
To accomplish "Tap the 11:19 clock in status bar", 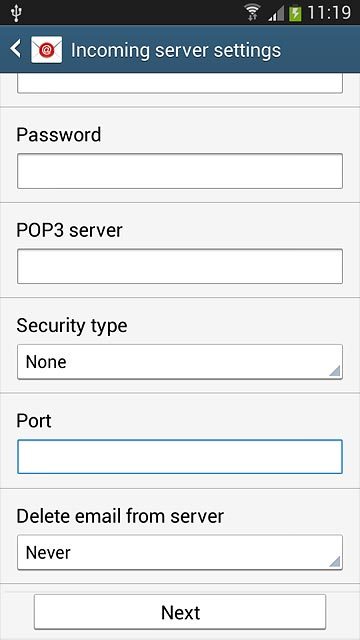I will point(329,13).
